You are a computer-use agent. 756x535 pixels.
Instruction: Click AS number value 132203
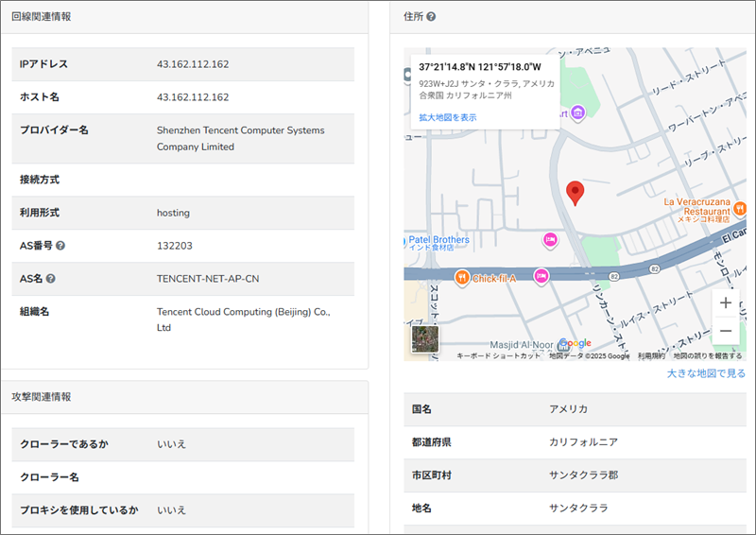pos(175,246)
